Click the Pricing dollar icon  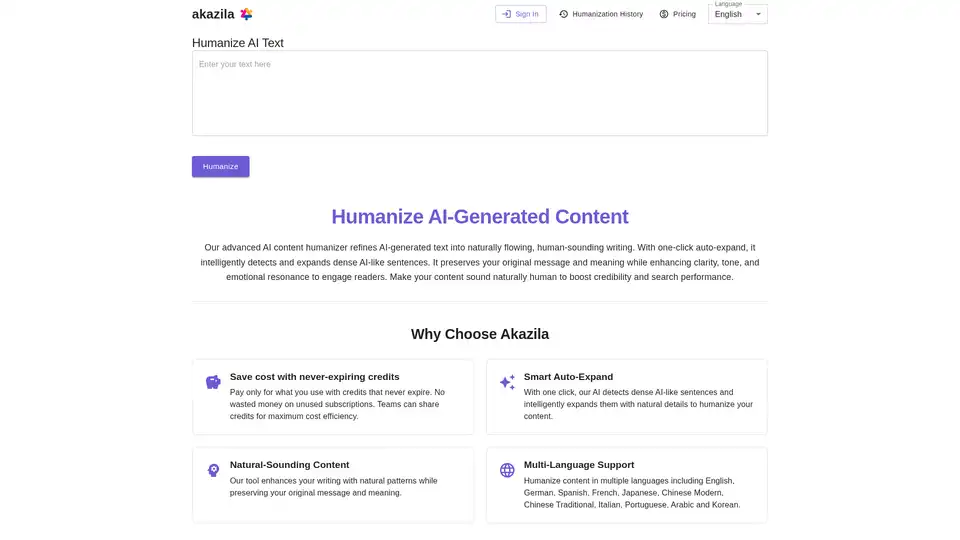coord(664,14)
